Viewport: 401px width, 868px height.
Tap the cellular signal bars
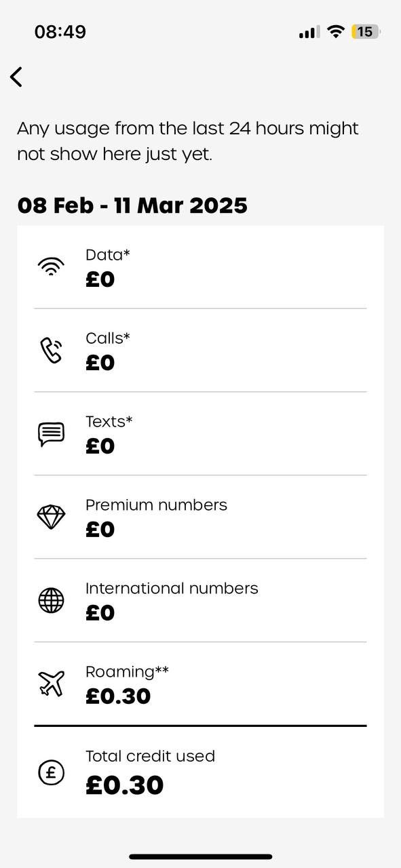pyautogui.click(x=309, y=32)
